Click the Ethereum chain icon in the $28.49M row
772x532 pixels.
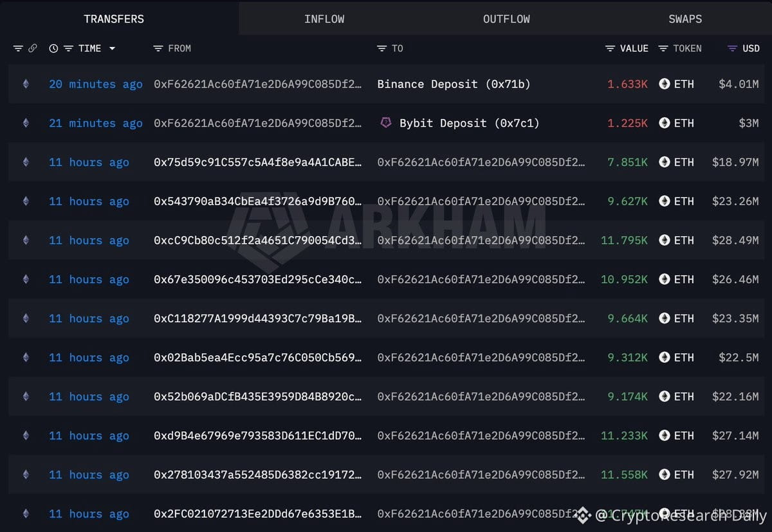(26, 240)
